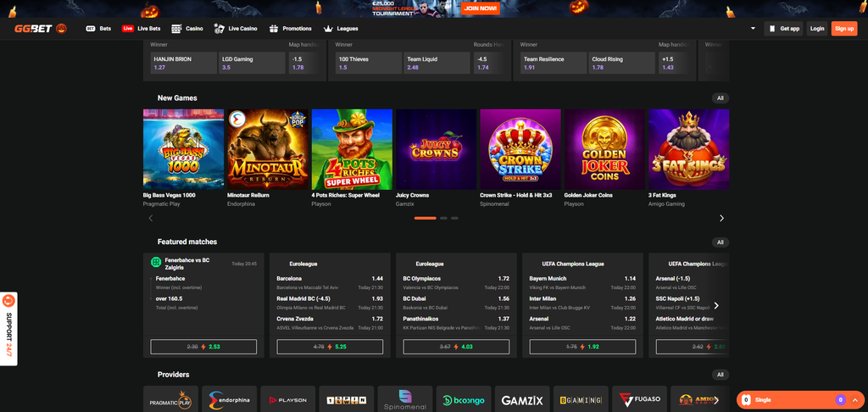This screenshot has width=868, height=412.
Task: Click previous arrow in New Games carousel
Action: [x=151, y=218]
